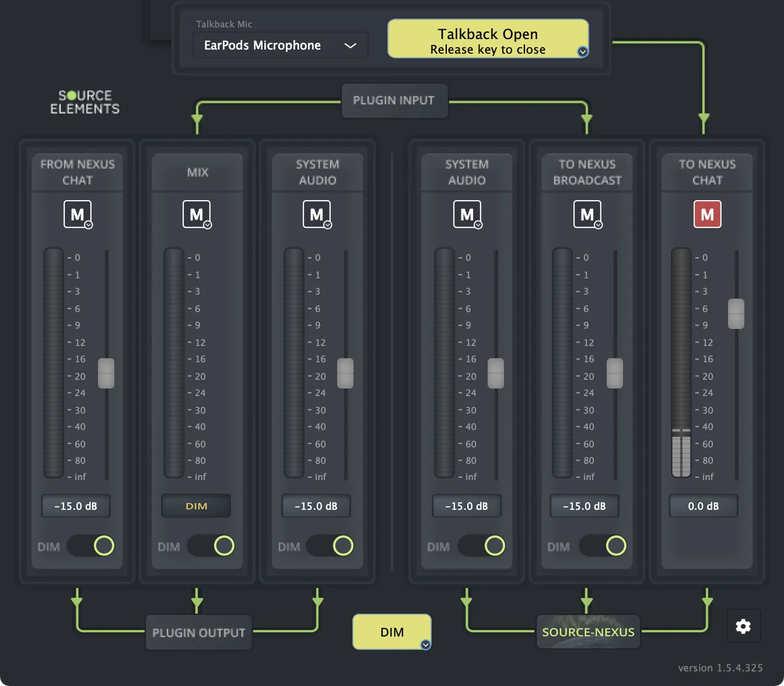Click the -15.0 dB field on To Nexus Broadcast
This screenshot has width=784, height=686.
tap(584, 506)
